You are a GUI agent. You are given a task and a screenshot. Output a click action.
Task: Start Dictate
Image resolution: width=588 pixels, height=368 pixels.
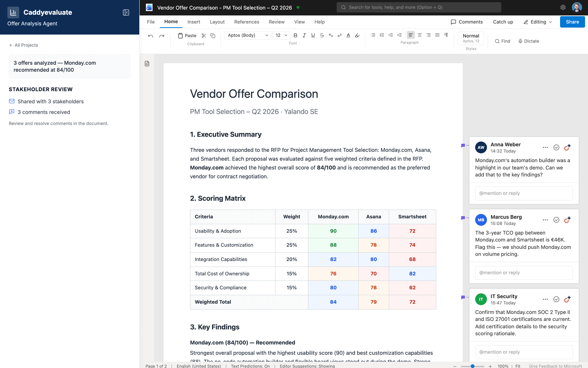coord(528,41)
